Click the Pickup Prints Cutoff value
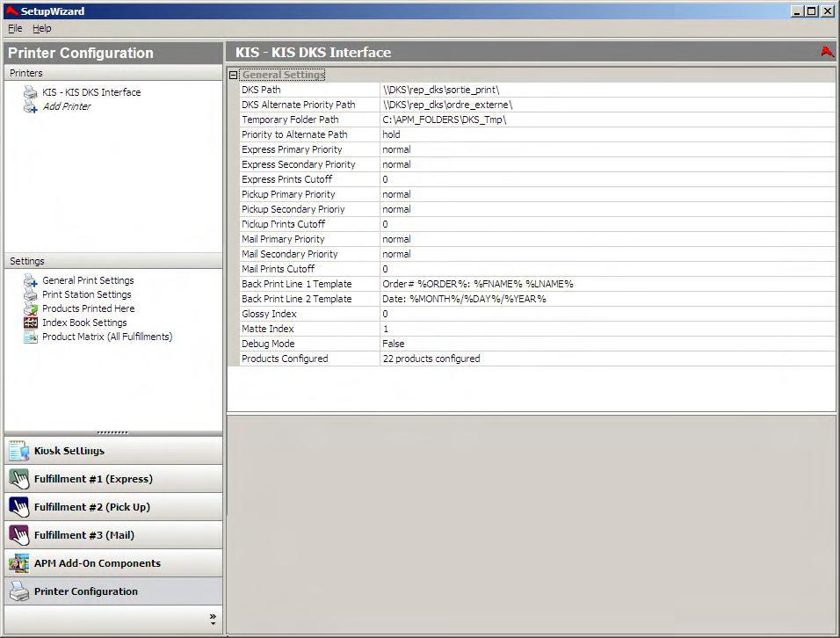This screenshot has height=638, width=840. coord(607,224)
